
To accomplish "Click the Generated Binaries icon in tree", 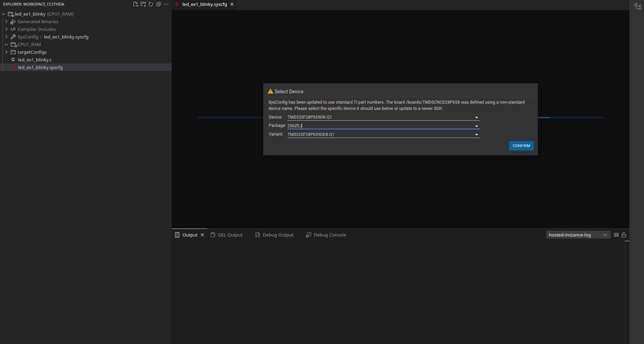I will coord(13,21).
